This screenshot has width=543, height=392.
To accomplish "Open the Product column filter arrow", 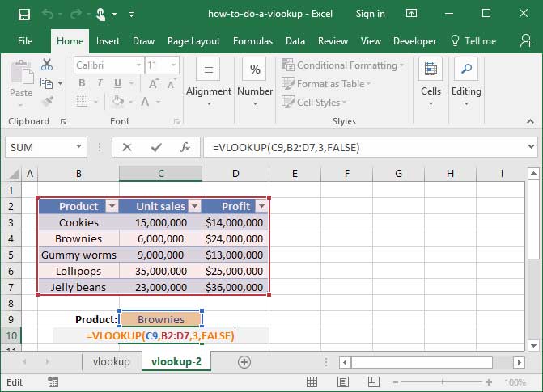I will click(x=112, y=207).
